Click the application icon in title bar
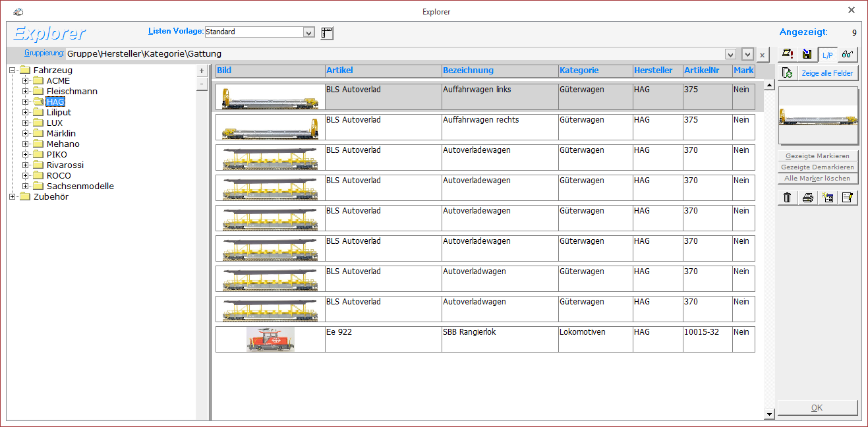This screenshot has width=868, height=427. click(x=18, y=11)
